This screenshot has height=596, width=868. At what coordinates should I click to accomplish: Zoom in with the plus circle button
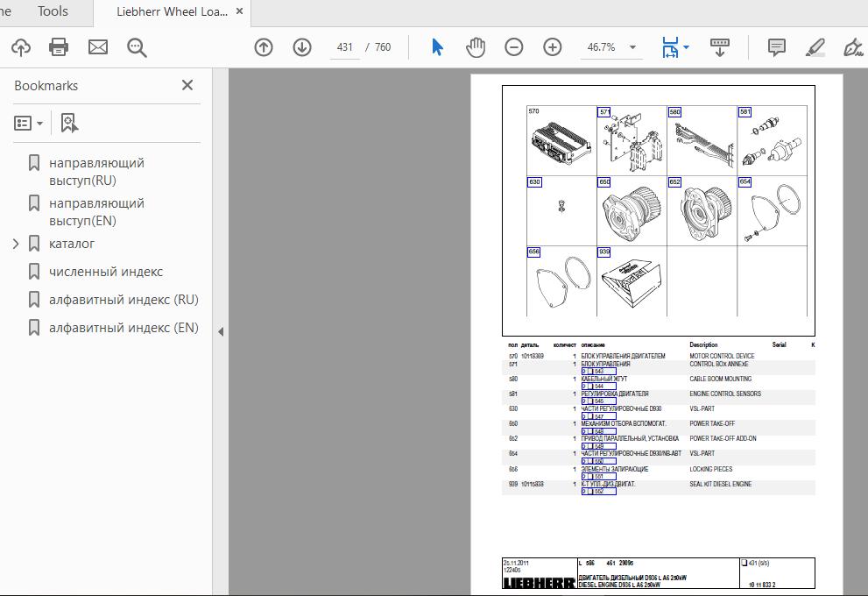point(553,47)
